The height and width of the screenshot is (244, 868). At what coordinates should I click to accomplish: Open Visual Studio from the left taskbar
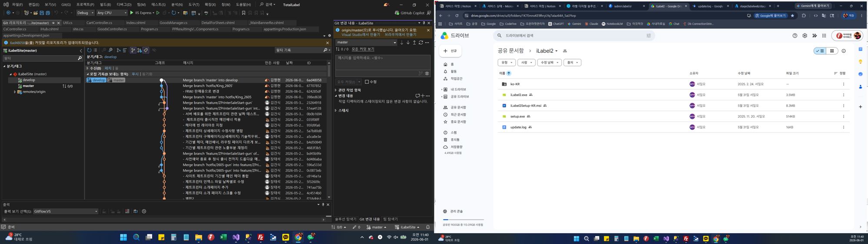(236, 237)
